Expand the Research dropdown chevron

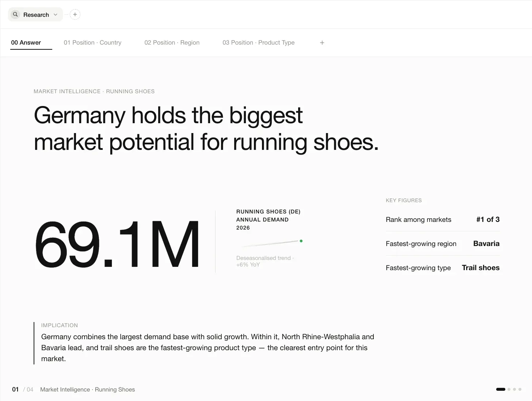pos(56,15)
